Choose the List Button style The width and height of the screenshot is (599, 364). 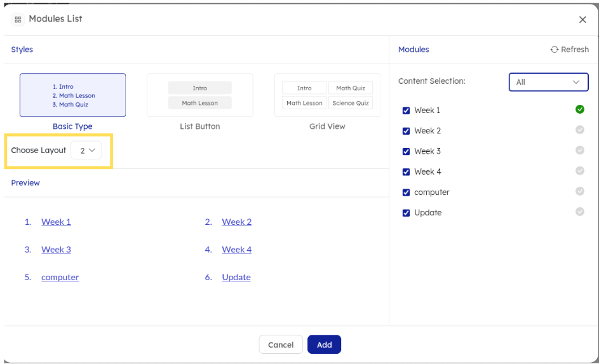[x=199, y=95]
